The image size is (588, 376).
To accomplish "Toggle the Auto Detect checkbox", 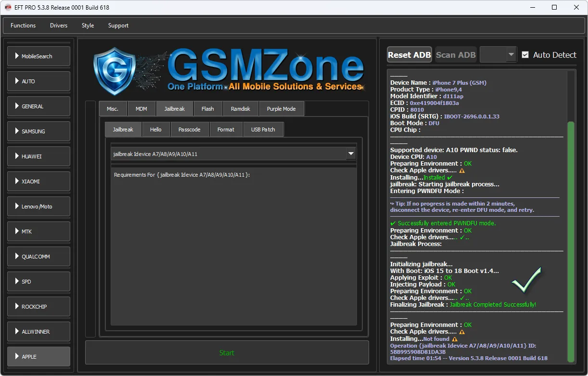I will pyautogui.click(x=525, y=55).
